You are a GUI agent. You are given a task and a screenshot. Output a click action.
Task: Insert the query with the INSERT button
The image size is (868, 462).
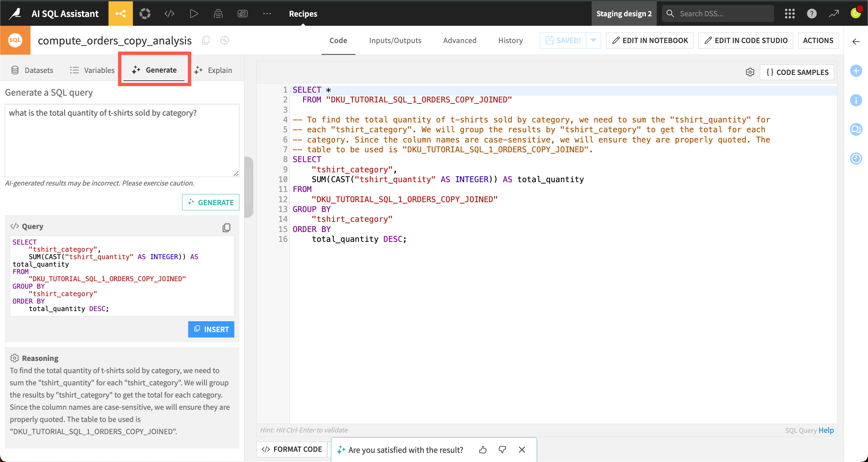[211, 329]
